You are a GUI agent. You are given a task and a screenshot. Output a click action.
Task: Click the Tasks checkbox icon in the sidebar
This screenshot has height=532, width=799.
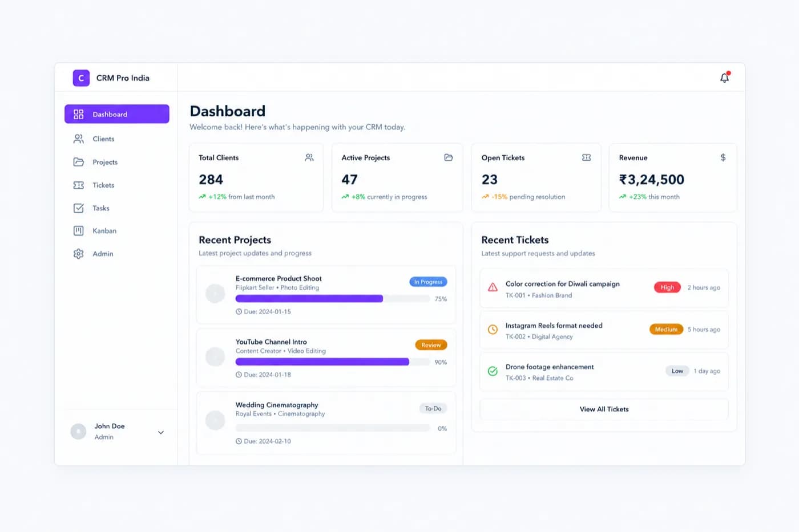point(79,208)
